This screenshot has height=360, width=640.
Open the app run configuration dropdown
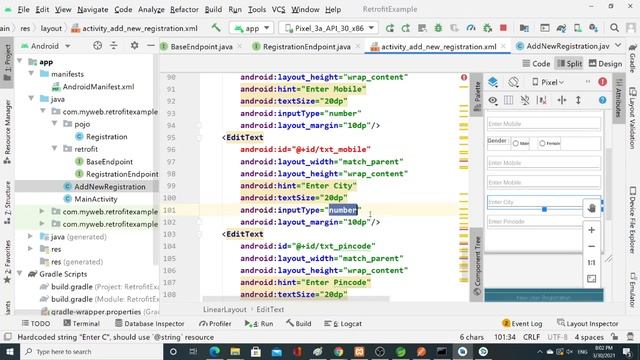click(x=251, y=28)
